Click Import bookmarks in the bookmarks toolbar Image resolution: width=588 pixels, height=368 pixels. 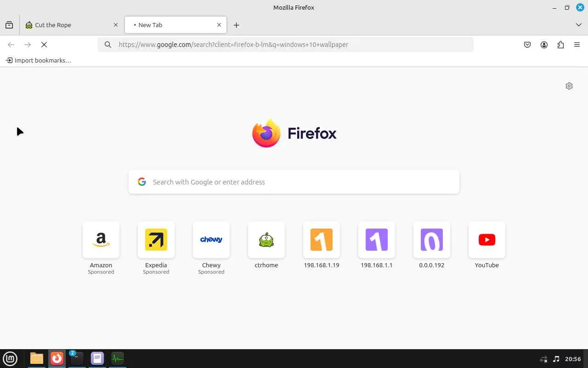point(39,60)
